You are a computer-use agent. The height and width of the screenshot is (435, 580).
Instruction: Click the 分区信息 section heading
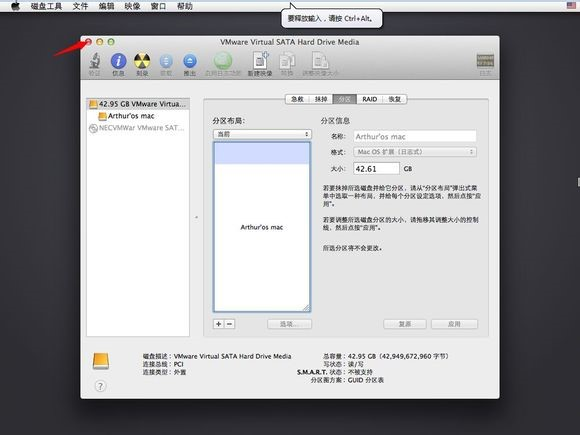(x=335, y=121)
